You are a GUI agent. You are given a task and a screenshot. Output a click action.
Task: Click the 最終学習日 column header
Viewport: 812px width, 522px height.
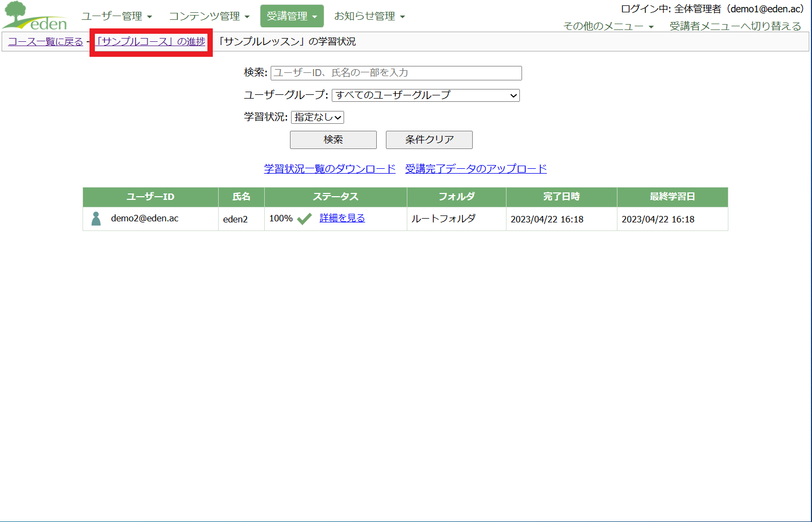(673, 197)
